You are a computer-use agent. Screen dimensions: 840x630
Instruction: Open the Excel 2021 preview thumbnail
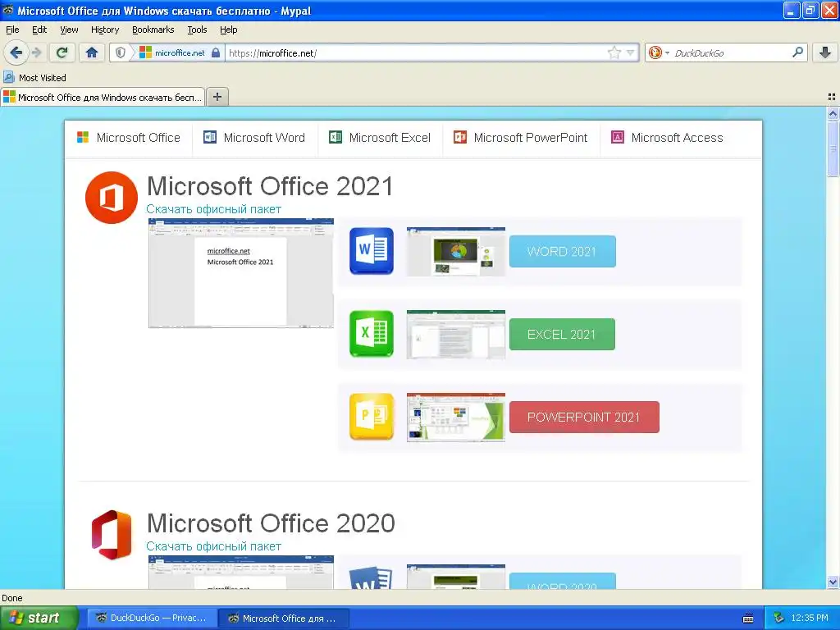tap(456, 335)
